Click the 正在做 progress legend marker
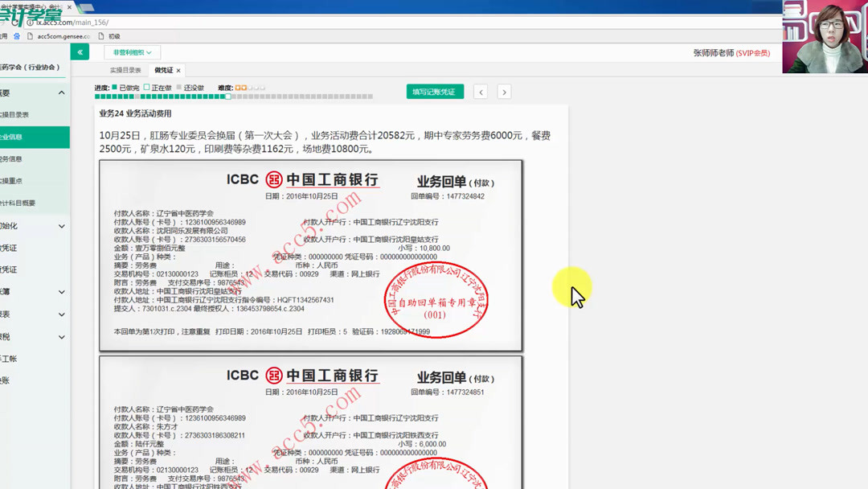 [146, 87]
